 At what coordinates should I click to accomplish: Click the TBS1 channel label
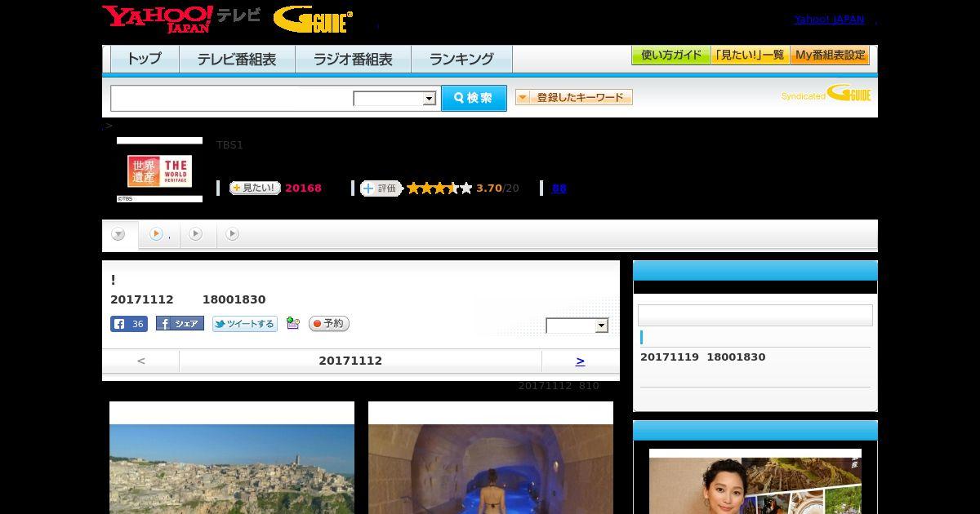click(229, 145)
